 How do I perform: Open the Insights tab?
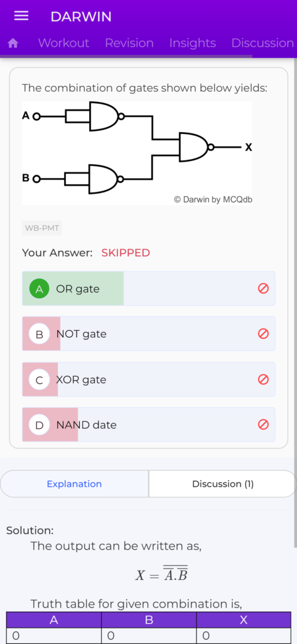pyautogui.click(x=192, y=43)
